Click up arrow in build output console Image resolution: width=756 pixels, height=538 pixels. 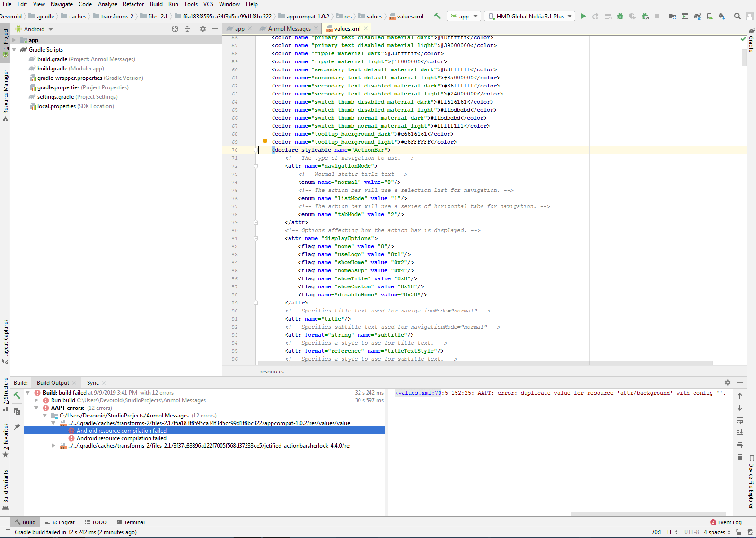740,396
